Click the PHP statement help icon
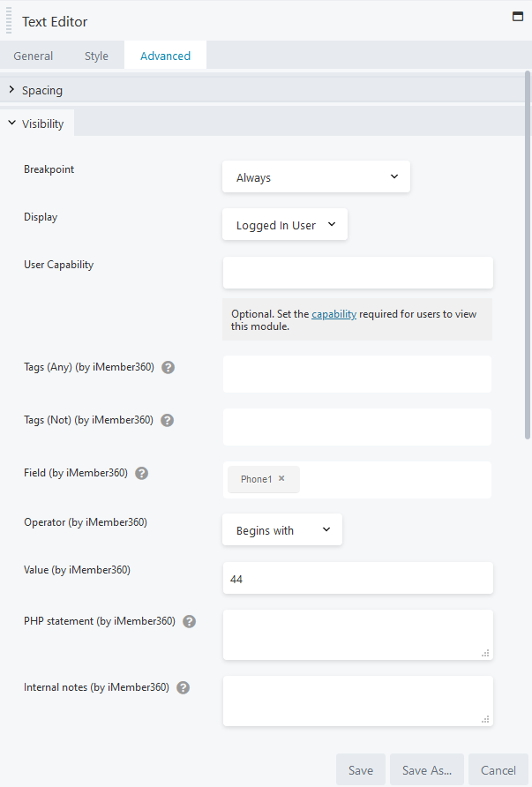This screenshot has width=532, height=787. (189, 621)
